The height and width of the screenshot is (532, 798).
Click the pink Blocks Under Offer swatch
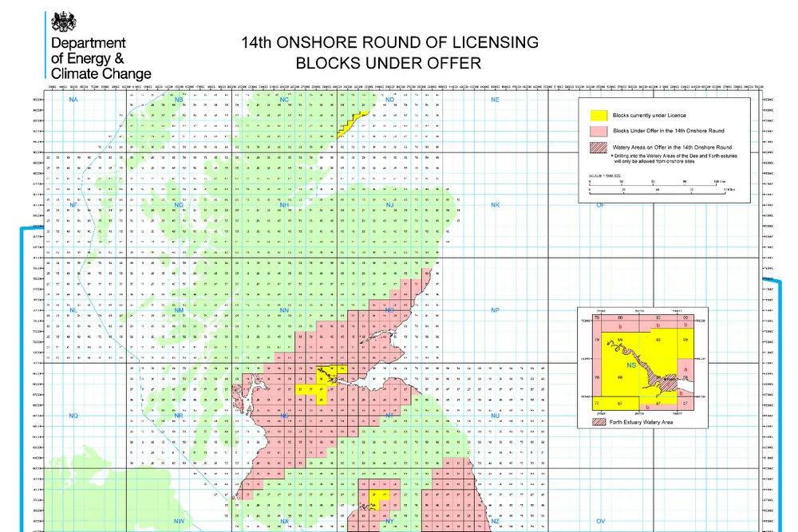[x=595, y=131]
